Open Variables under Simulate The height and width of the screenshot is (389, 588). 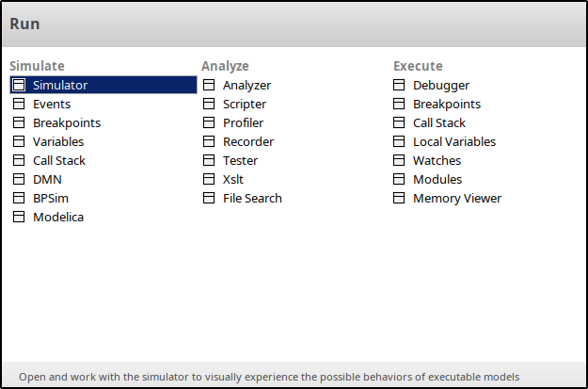pos(58,141)
